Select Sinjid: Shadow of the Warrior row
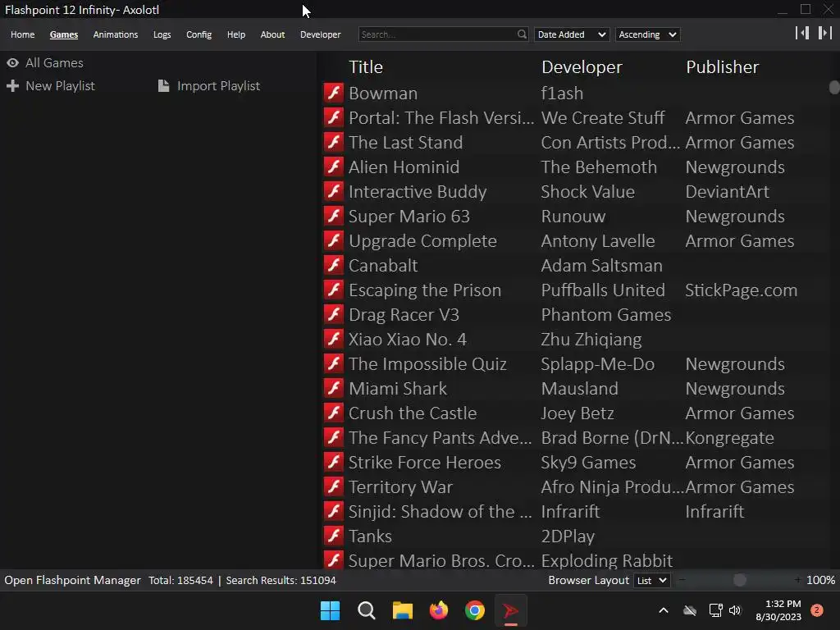Viewport: 840px width, 630px height. [575, 512]
